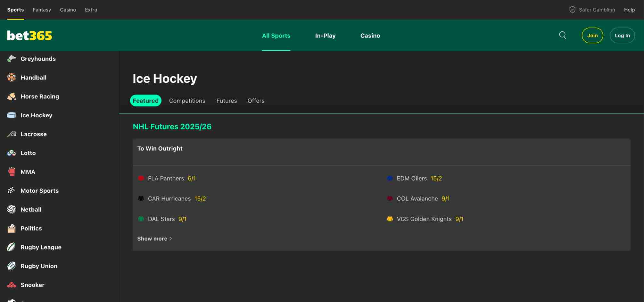Click VGS Golden Knights yellow jersey icon
644x302 pixels.
390,219
